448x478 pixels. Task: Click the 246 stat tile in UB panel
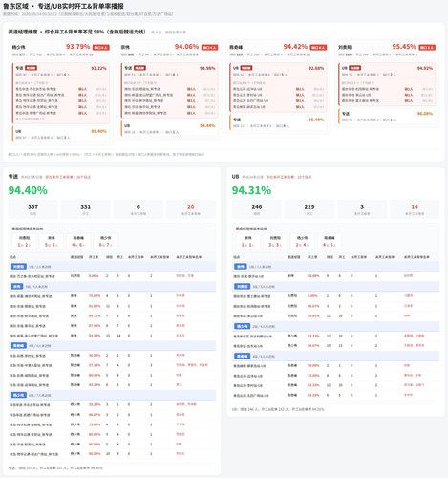257,209
